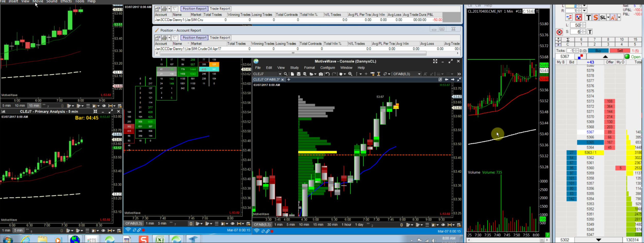The image size is (644, 243).
Task: Open the SL dropdown arrow in order panel
Action: point(608,18)
